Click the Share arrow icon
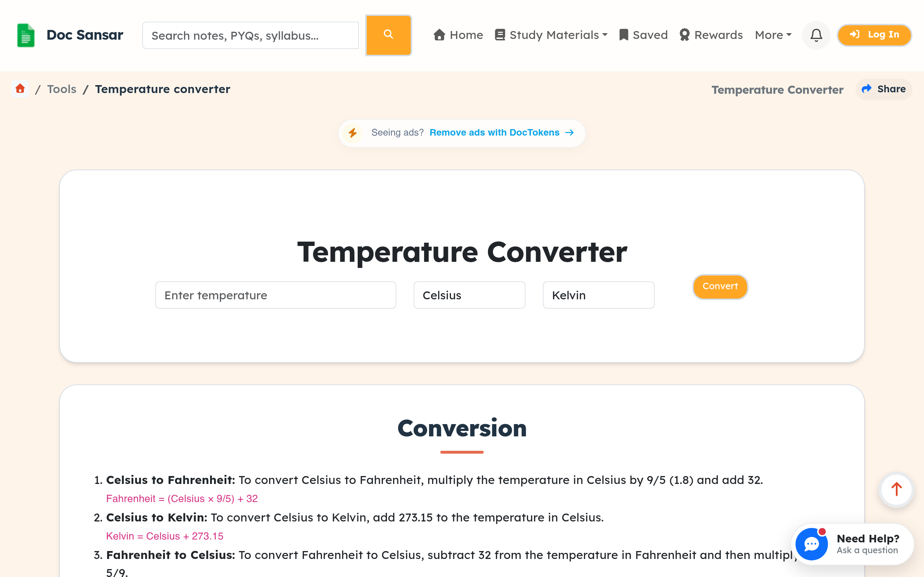Viewport: 924px width, 577px height. pyautogui.click(x=867, y=89)
